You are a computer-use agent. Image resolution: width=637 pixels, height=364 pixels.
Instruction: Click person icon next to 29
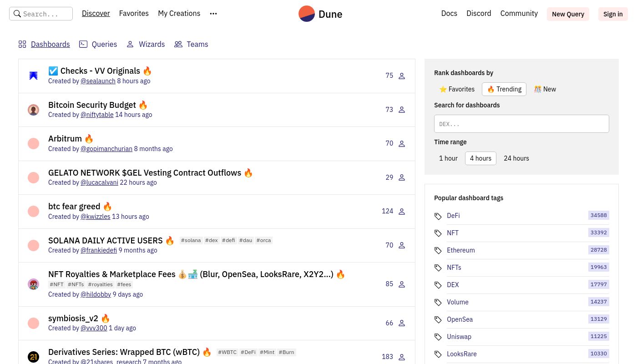click(x=402, y=177)
